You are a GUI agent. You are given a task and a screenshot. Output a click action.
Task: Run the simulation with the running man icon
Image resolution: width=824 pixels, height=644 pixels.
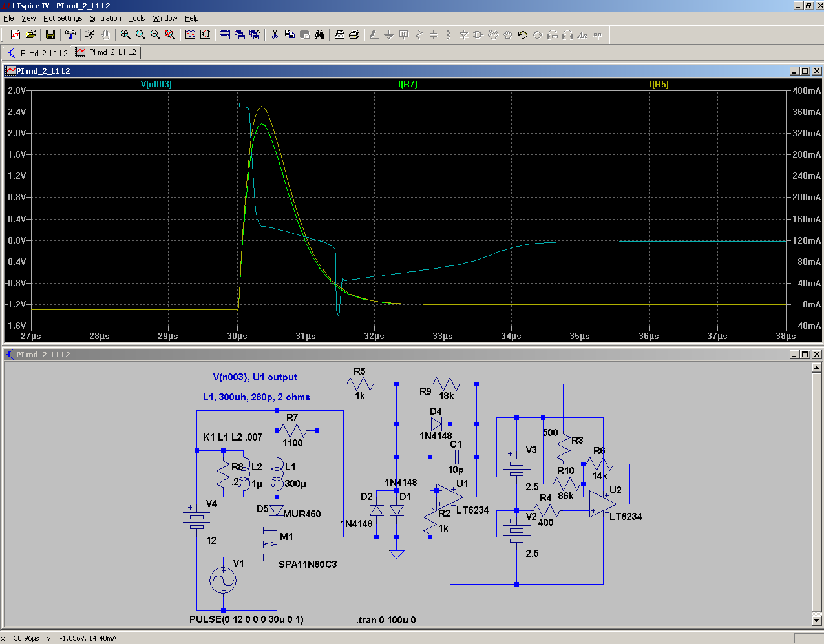(x=90, y=35)
